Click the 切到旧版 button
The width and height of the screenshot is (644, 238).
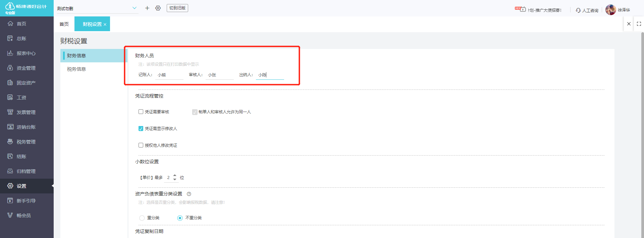(177, 8)
